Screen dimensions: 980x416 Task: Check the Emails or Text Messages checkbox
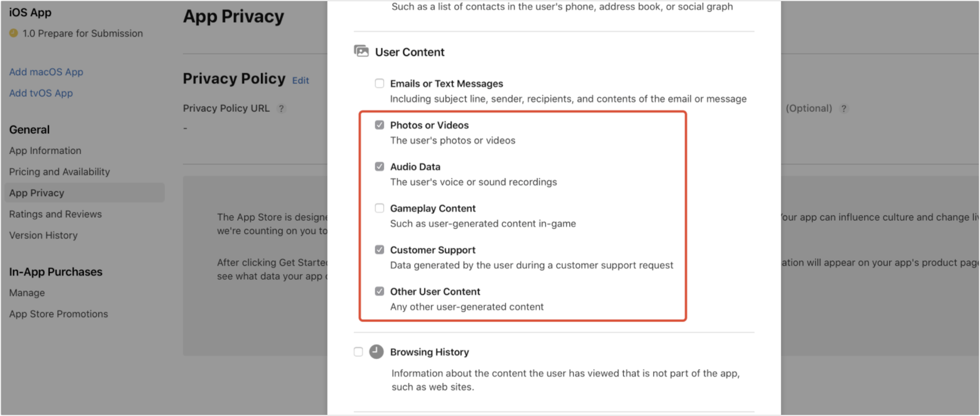coord(379,83)
